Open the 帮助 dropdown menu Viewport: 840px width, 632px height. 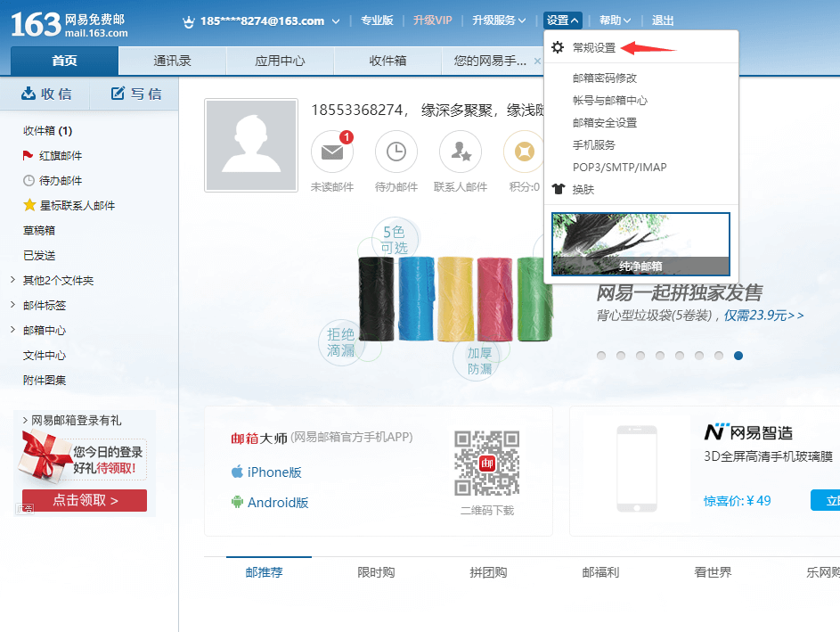click(x=615, y=21)
